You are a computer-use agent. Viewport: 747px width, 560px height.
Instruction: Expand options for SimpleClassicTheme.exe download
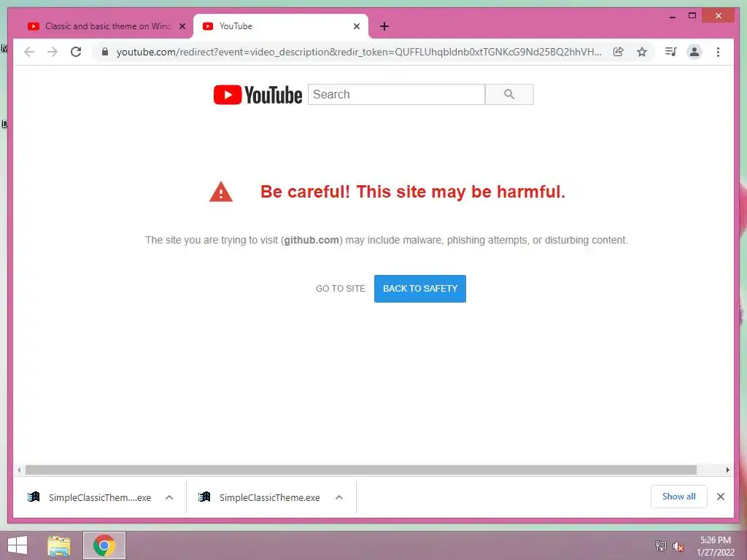point(339,497)
